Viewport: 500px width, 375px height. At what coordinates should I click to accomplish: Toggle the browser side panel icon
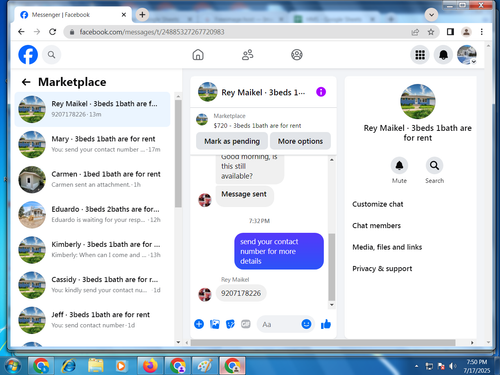click(450, 32)
